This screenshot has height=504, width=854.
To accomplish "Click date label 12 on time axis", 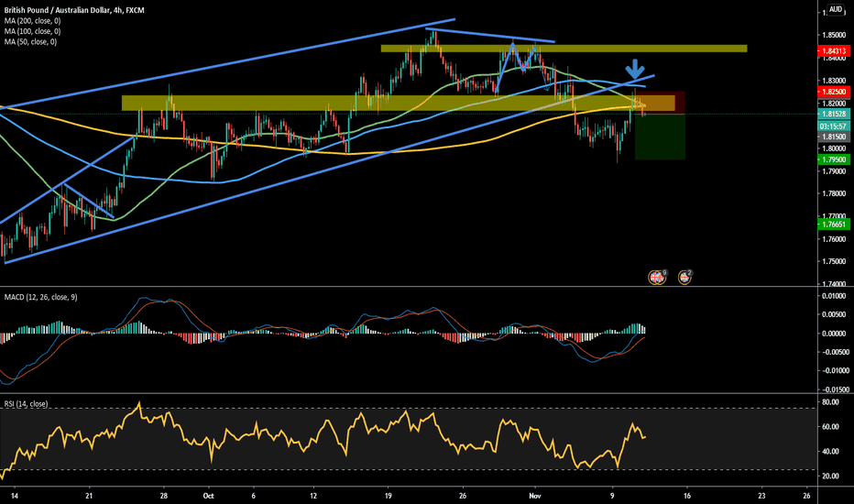I will click(x=313, y=496).
